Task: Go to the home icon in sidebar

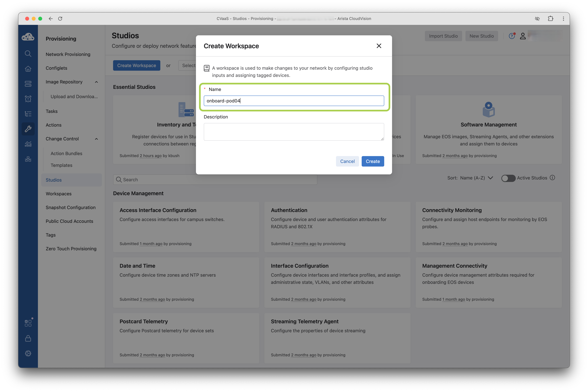Action: 28,69
